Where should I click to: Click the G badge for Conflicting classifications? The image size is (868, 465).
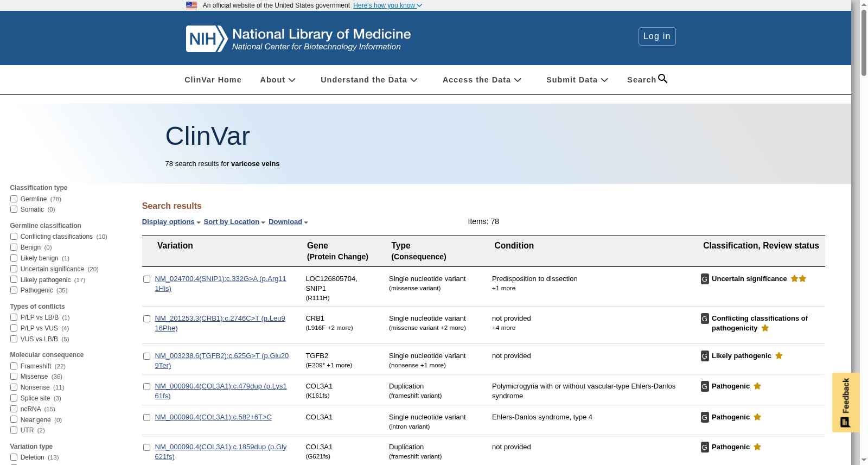tap(705, 319)
